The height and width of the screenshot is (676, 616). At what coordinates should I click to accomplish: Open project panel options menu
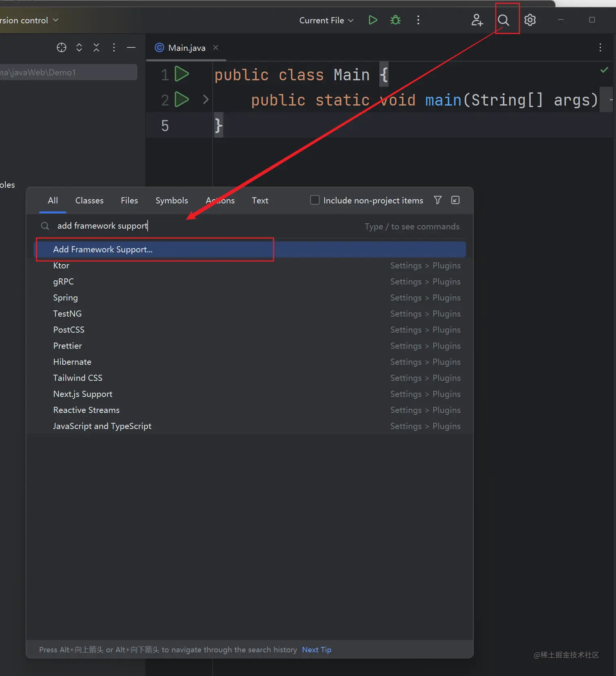point(114,48)
